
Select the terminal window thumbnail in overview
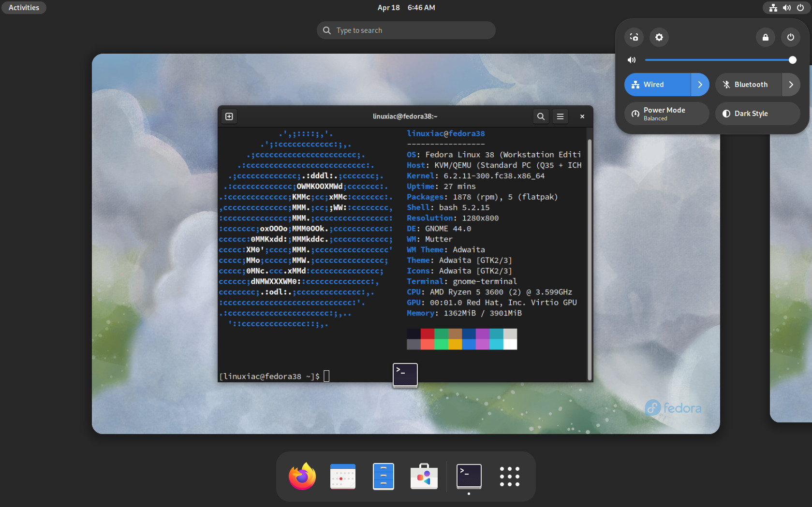tap(405, 244)
